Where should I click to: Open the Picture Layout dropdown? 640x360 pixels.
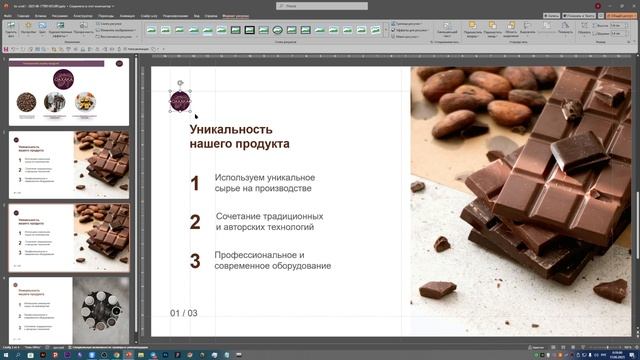pyautogui.click(x=406, y=36)
